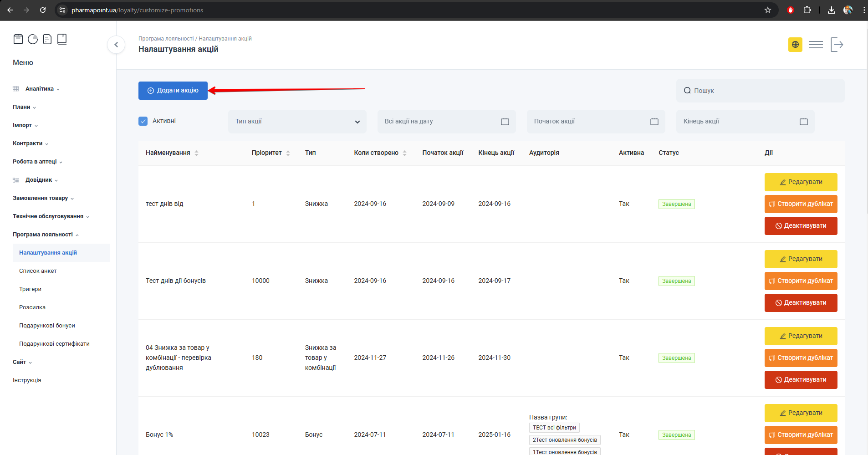Uncheck the Активні checkbox
Image resolution: width=868 pixels, height=455 pixels.
[x=143, y=121]
